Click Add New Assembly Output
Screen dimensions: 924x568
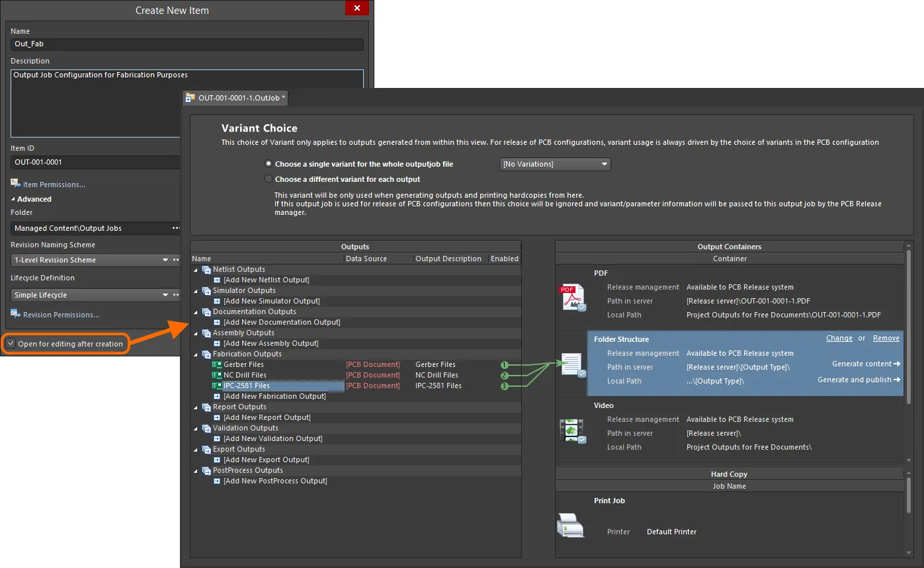tap(271, 343)
